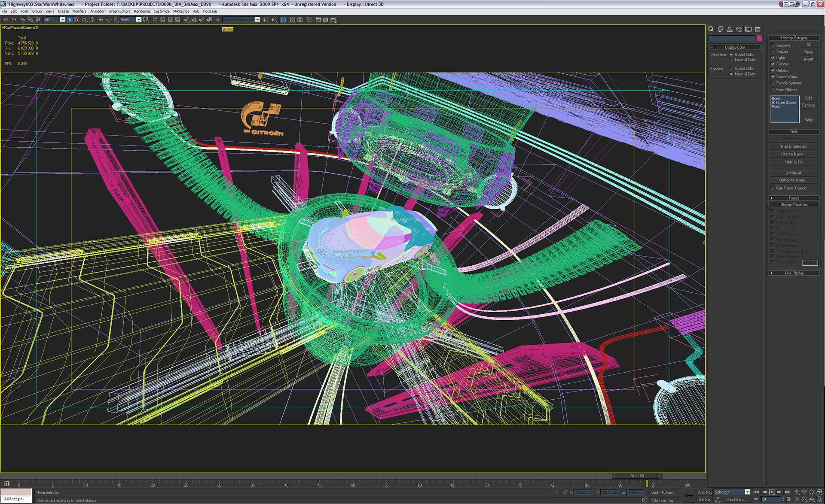The height and width of the screenshot is (504, 825).
Task: Click the Set Keys key icon
Action: tap(689, 495)
